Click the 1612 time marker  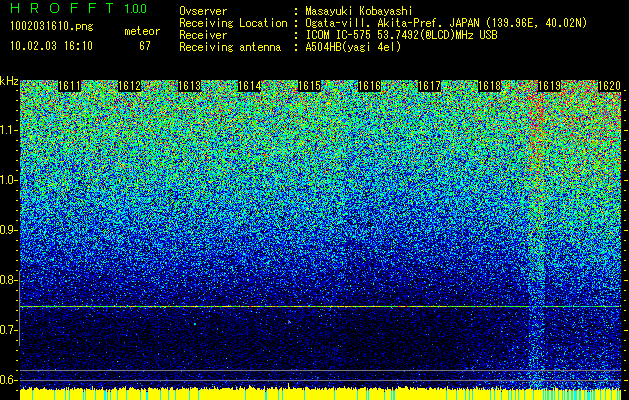(130, 86)
